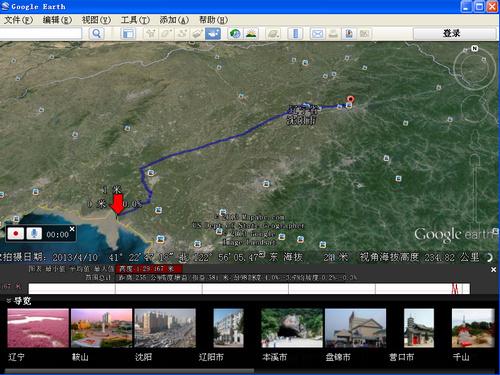Viewport: 500px width, 375px height.
Task: Click the record tour camera icon
Action: click(x=213, y=33)
